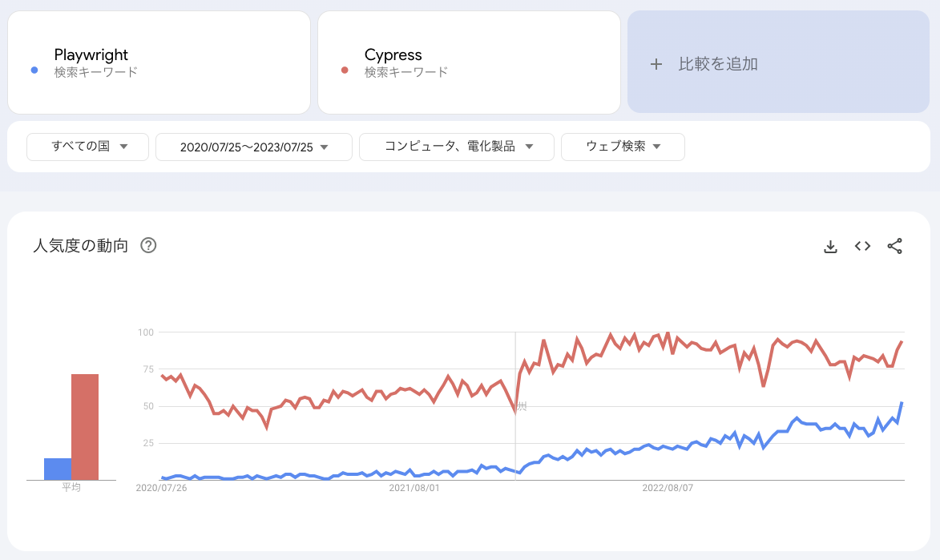Click the red Cypress average bar
Screen dimensions: 940x560
(x=85, y=427)
